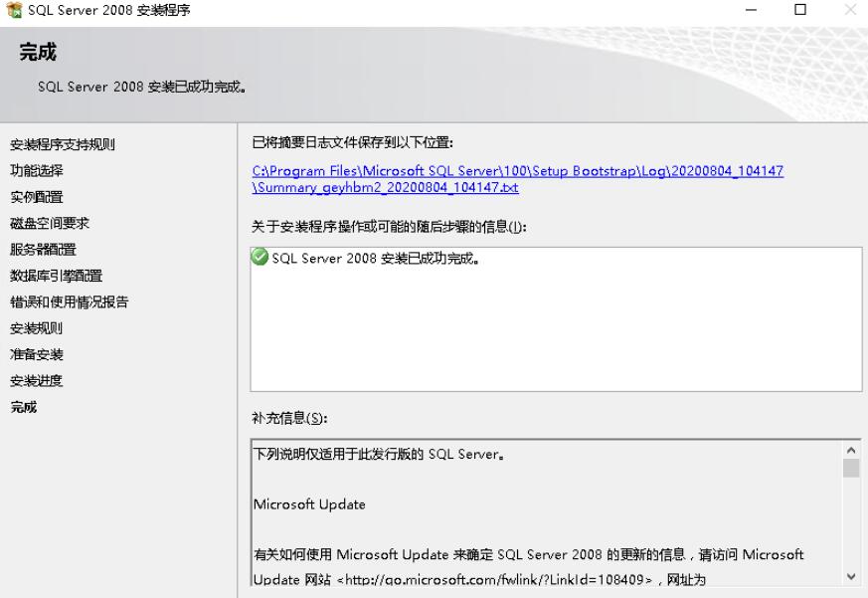Click the 补充信息(S) label
This screenshot has width=868, height=598.
coord(289,418)
